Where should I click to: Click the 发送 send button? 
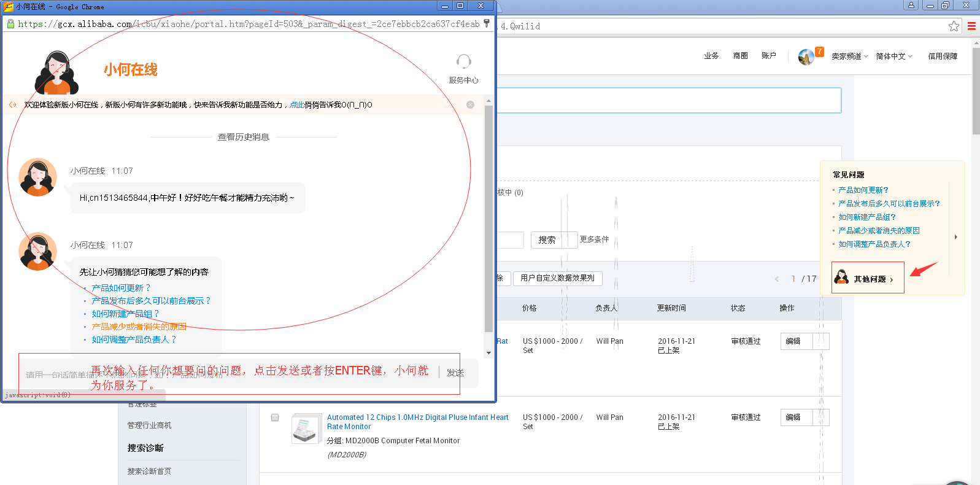pos(455,373)
